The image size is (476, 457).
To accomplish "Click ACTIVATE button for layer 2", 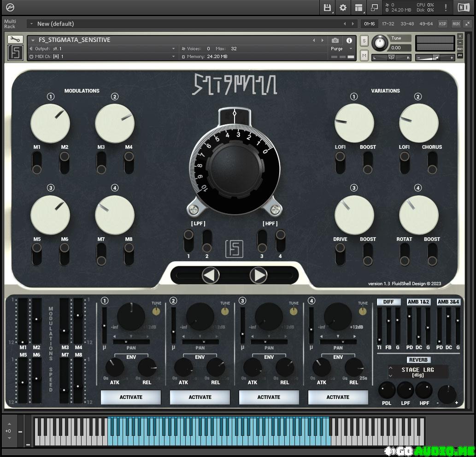I will (200, 397).
